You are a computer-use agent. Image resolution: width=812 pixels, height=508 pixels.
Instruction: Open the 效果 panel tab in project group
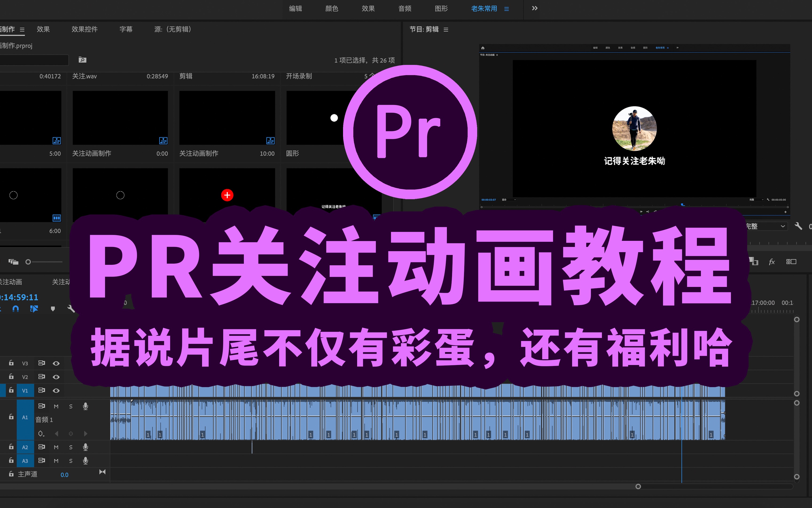point(43,29)
